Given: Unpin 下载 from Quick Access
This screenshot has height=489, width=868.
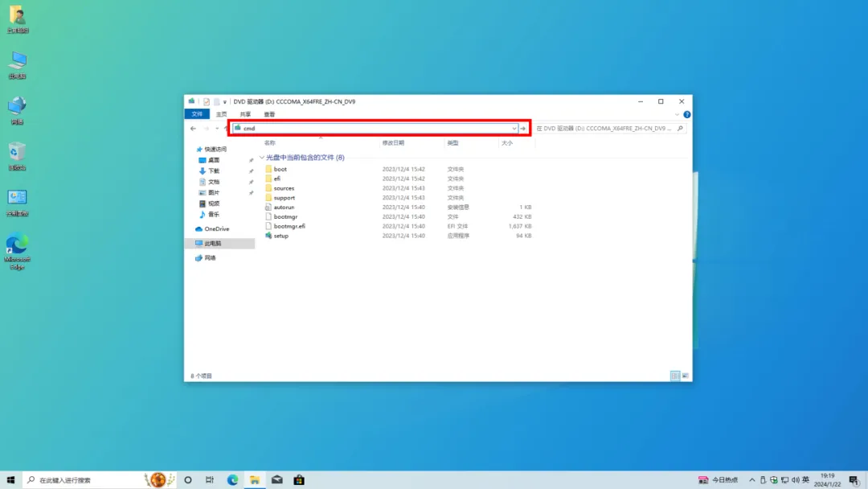Looking at the screenshot, I should 251,170.
